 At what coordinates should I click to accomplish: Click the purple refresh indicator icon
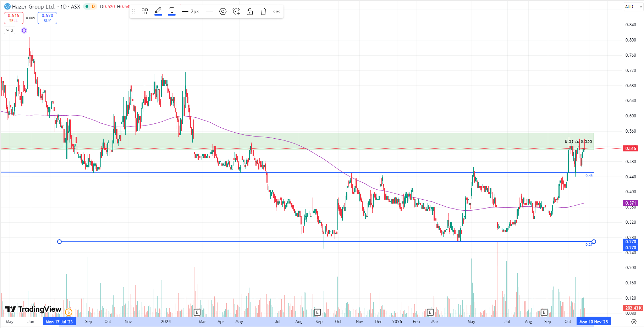tap(24, 30)
